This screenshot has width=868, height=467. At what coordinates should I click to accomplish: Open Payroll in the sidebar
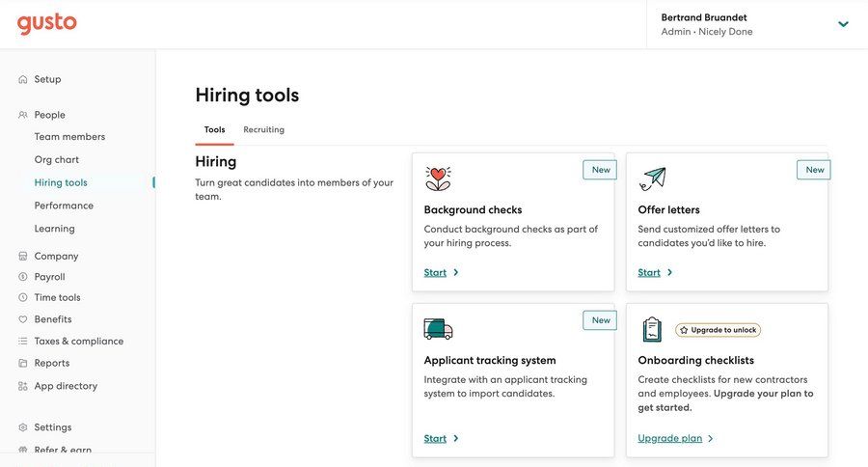pyautogui.click(x=50, y=276)
